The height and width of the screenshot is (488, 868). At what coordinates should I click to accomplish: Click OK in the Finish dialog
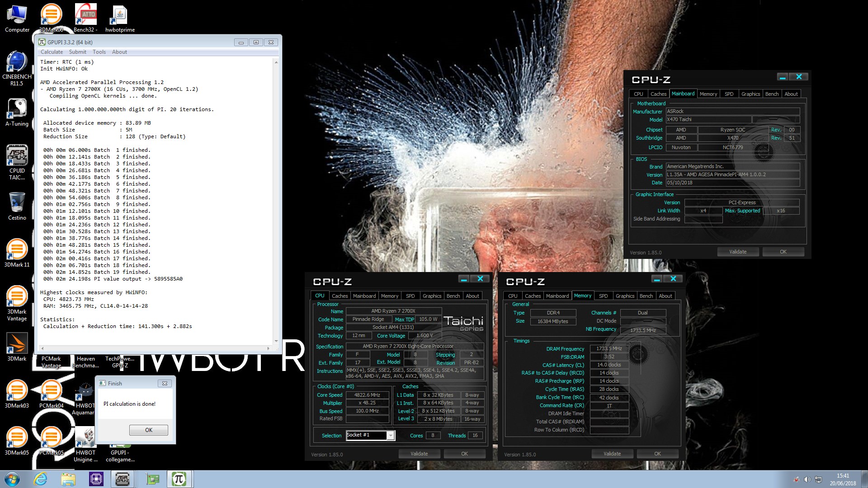click(149, 430)
